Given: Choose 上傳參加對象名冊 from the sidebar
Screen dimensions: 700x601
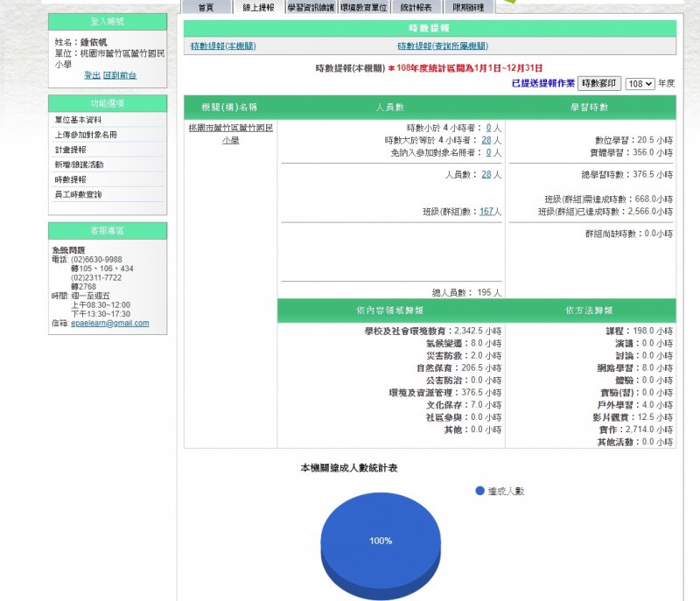Looking at the screenshot, I should [86, 135].
